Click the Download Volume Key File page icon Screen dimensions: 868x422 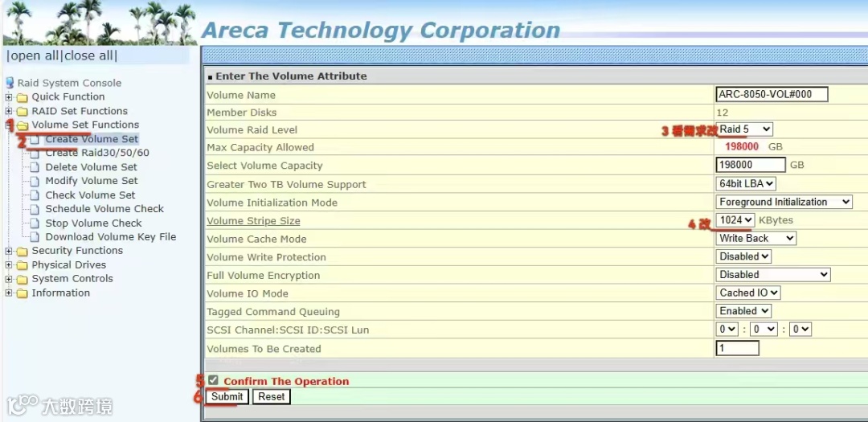click(x=35, y=237)
